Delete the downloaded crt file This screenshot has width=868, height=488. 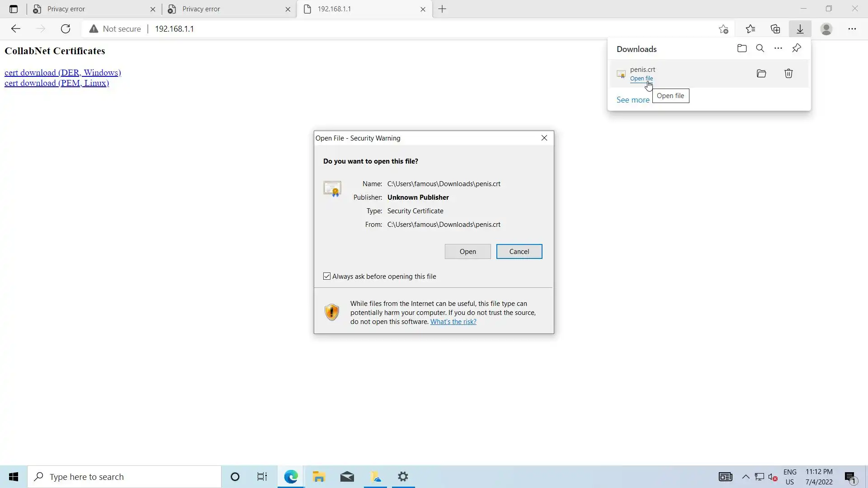coord(788,74)
